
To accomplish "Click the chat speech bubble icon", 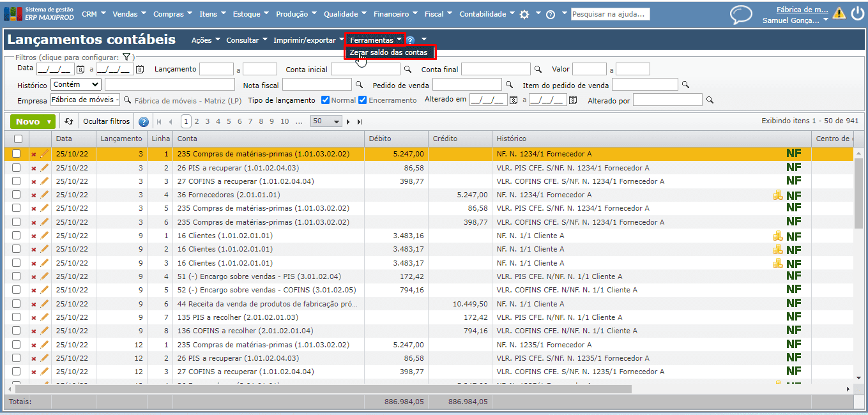I will click(x=741, y=15).
